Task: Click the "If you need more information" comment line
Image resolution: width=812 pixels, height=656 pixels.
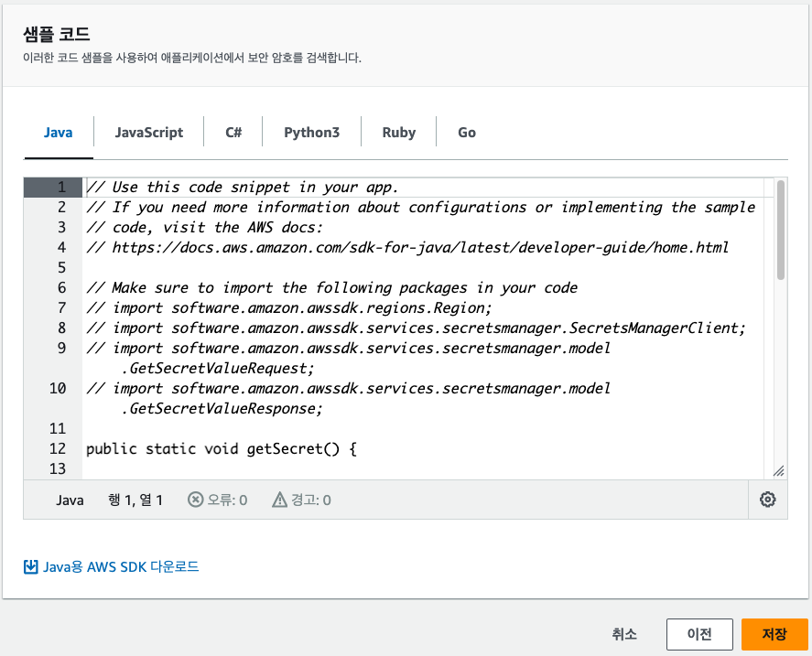Action: click(x=420, y=207)
